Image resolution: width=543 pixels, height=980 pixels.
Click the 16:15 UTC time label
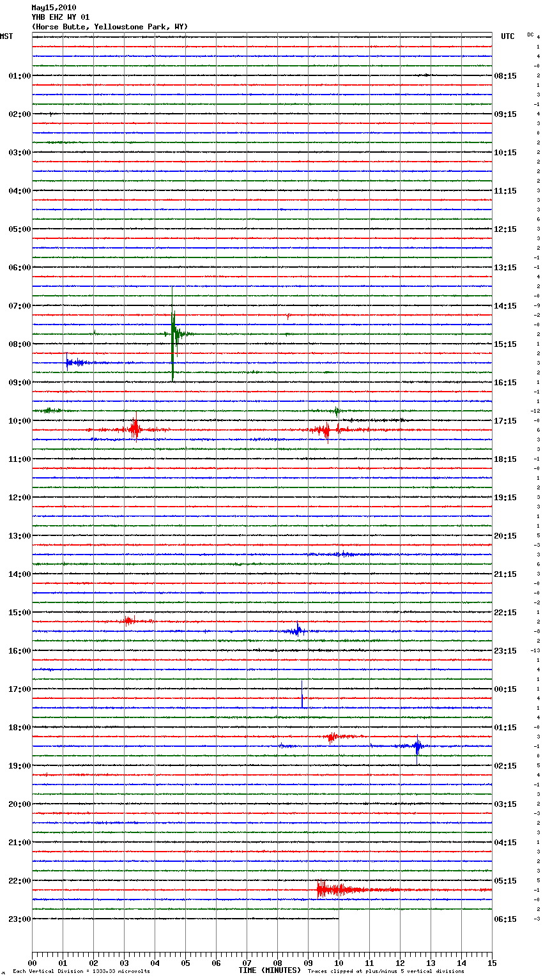click(505, 383)
